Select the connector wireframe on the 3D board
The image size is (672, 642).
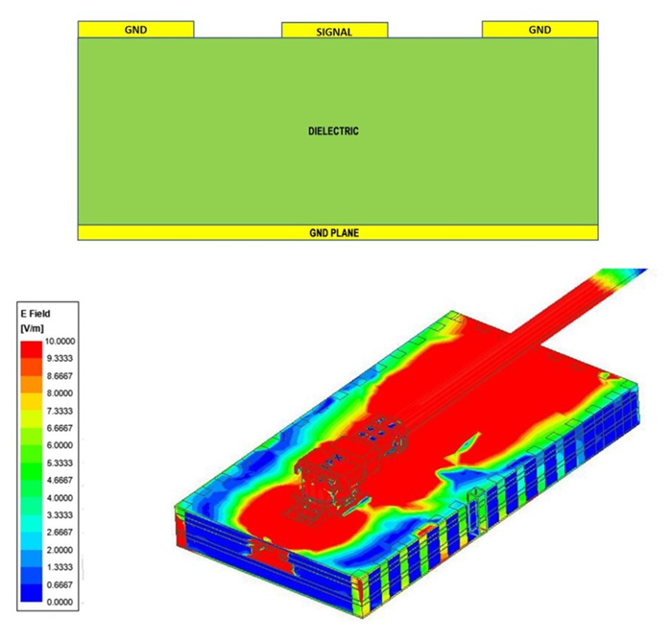pyautogui.click(x=331, y=468)
